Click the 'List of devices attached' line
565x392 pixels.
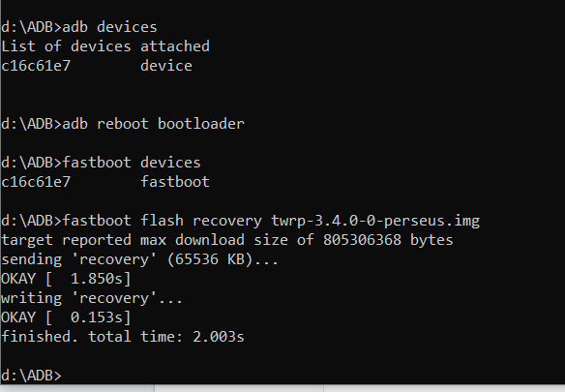pyautogui.click(x=105, y=46)
